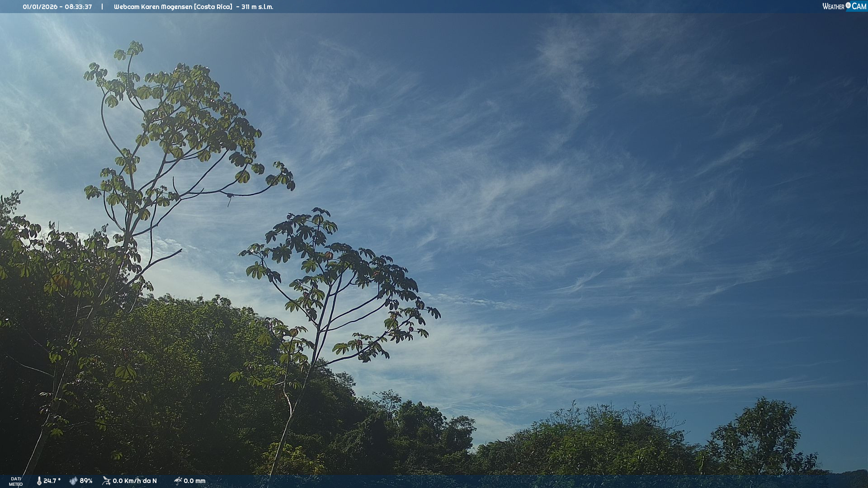Click the humidity water drops icon
868x488 pixels.
point(73,481)
